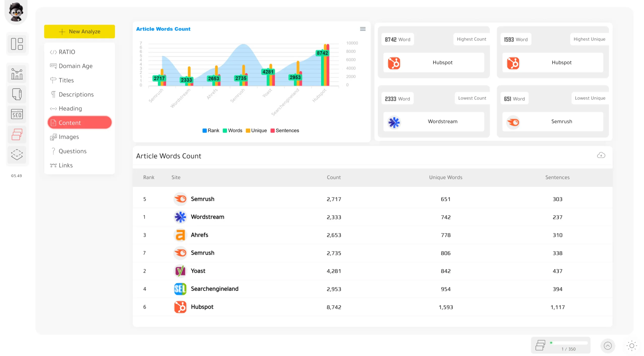Click the 1,117 sentences value

(557, 307)
